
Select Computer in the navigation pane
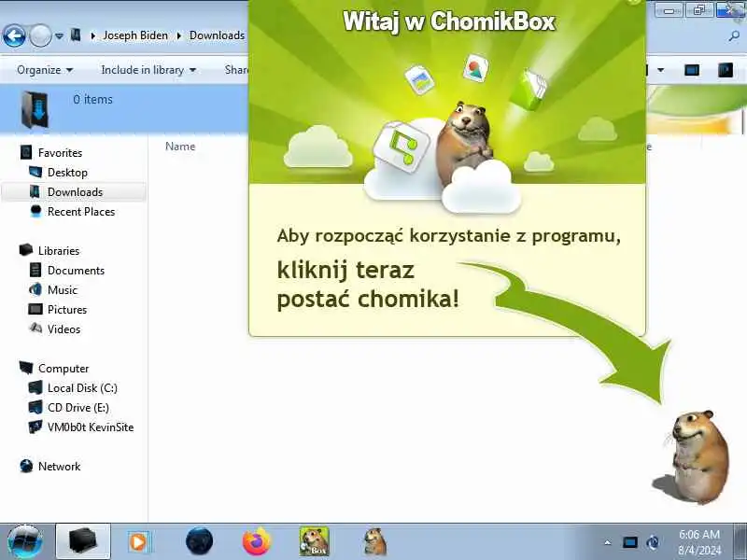(x=63, y=369)
